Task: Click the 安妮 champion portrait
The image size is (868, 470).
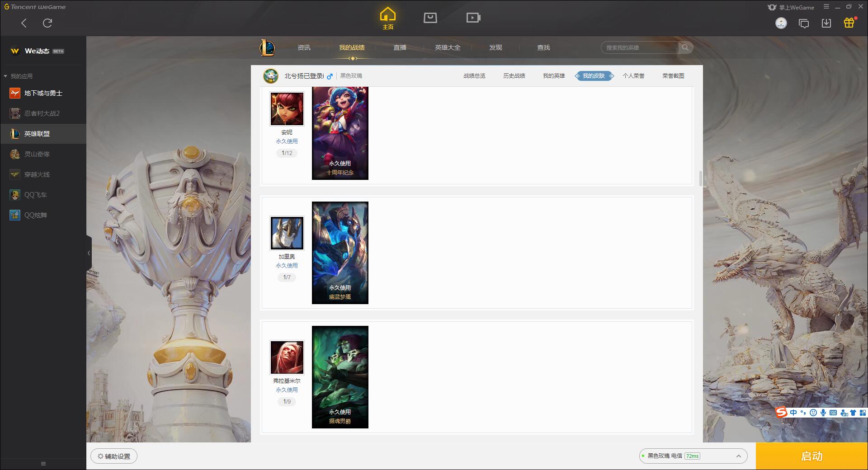Action: (287, 109)
